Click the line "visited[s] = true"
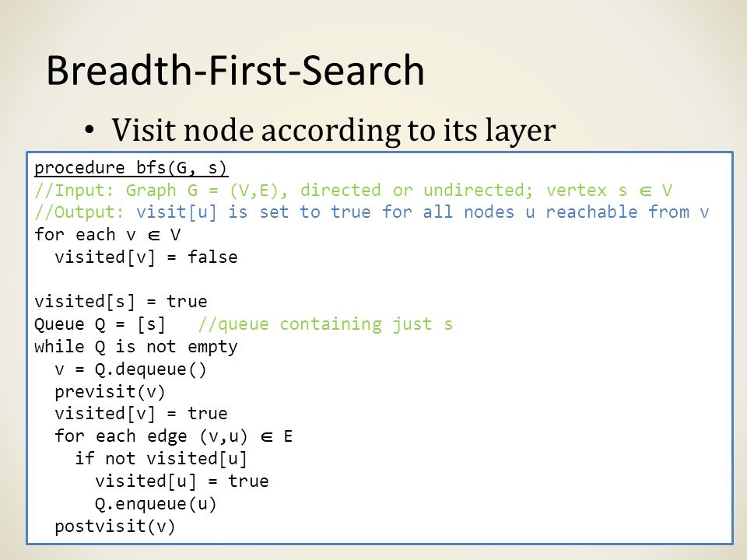Image resolution: width=747 pixels, height=560 pixels. (121, 302)
